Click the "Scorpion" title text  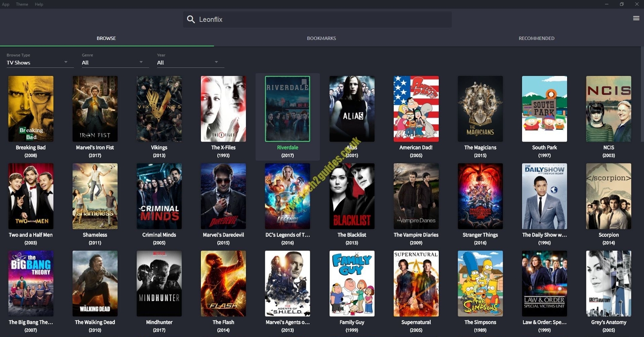tap(609, 235)
